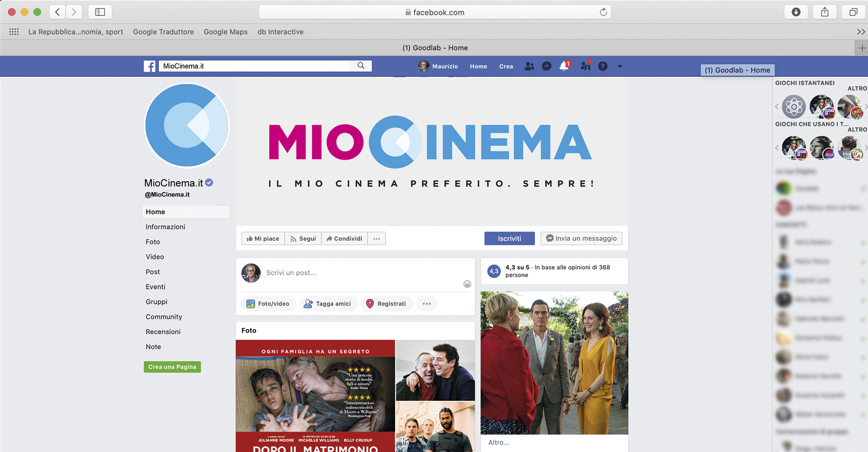Screen dimensions: 868x452
Task: Open the two laughing men photo
Action: [435, 371]
